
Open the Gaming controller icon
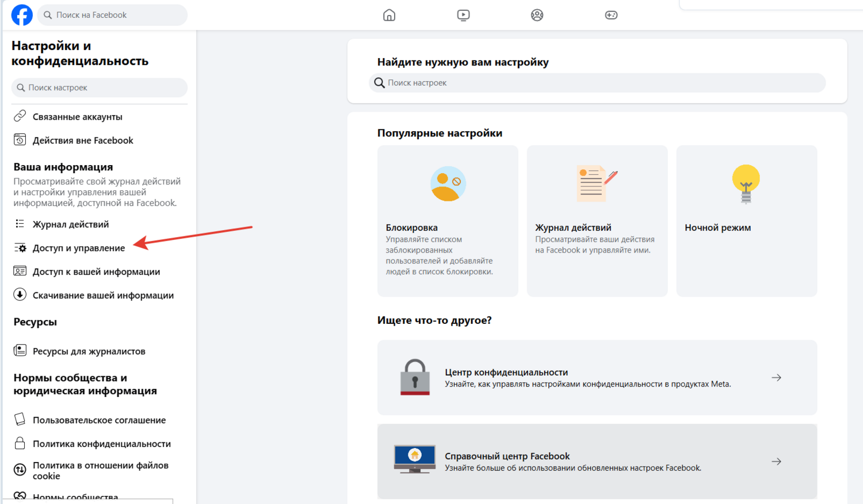tap(611, 15)
